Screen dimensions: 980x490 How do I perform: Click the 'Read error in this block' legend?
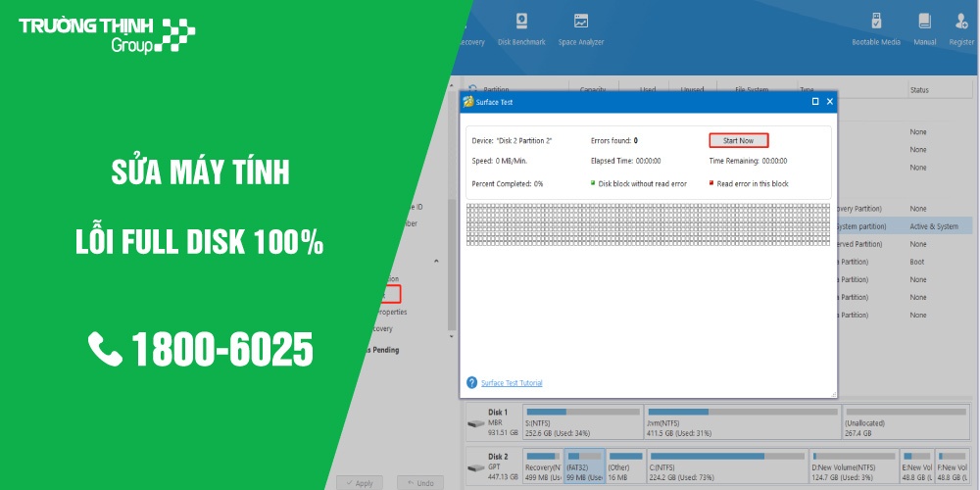click(749, 184)
